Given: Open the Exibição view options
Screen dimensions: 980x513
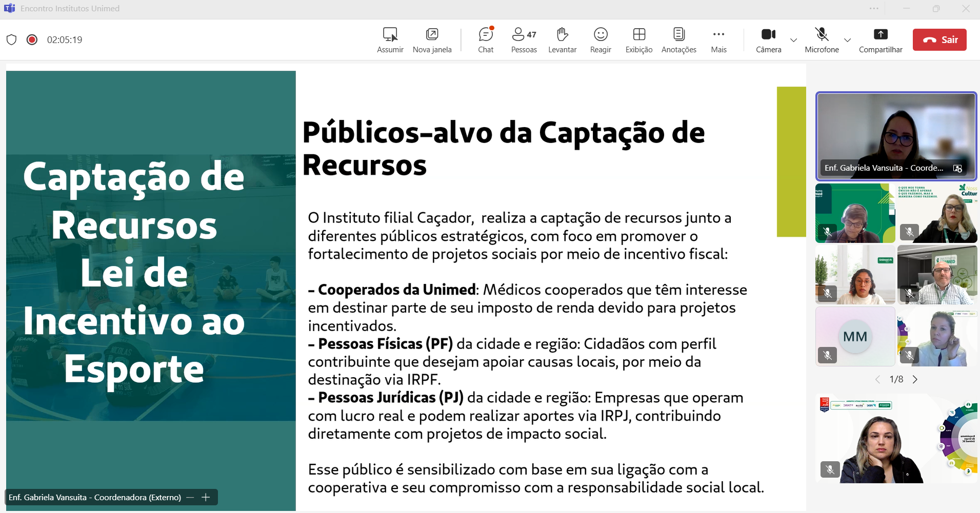Looking at the screenshot, I should pos(638,39).
